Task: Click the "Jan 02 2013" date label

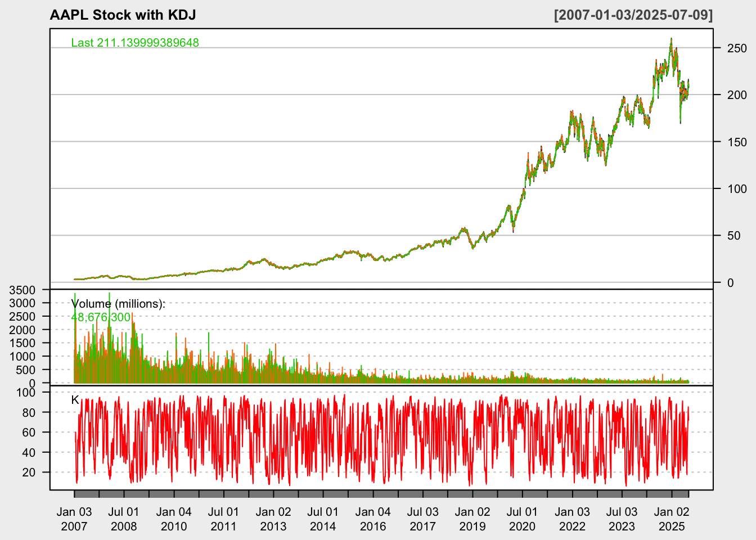Action: [x=273, y=519]
